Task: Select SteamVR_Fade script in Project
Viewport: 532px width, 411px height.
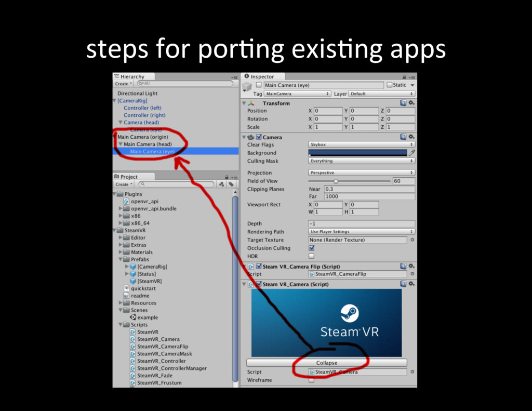Action: tap(155, 375)
